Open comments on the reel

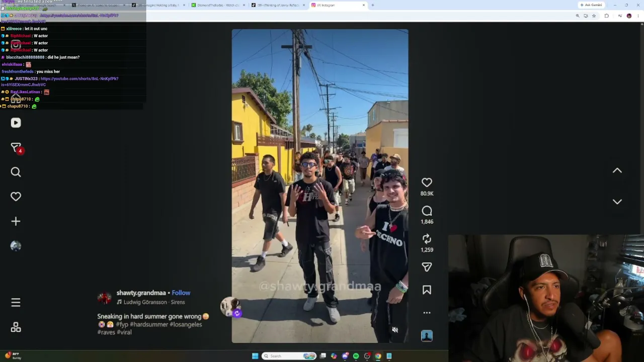427,211
